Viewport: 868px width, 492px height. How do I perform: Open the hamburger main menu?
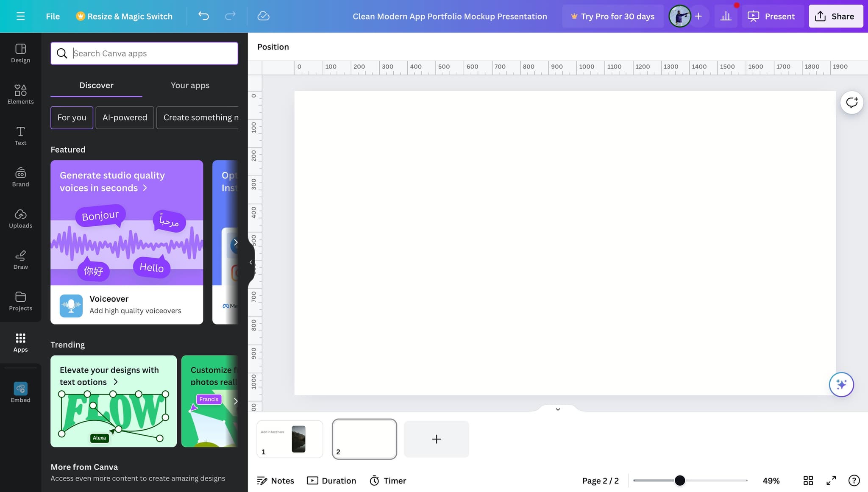click(x=20, y=16)
